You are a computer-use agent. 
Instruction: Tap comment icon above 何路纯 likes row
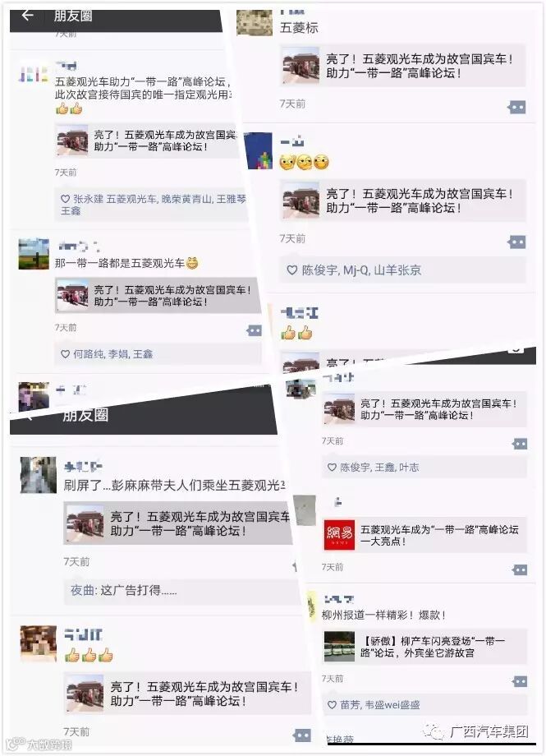click(x=254, y=330)
